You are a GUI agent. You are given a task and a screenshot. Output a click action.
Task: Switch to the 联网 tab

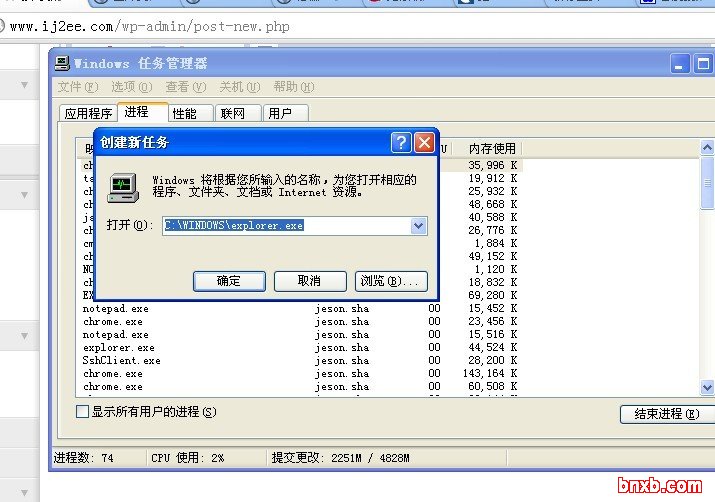click(239, 113)
